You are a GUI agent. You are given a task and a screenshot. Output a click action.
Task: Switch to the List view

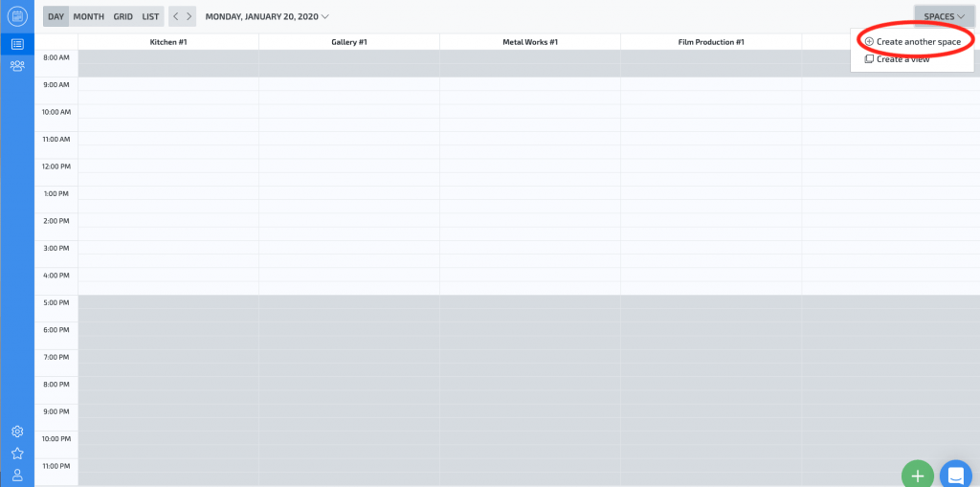point(151,16)
